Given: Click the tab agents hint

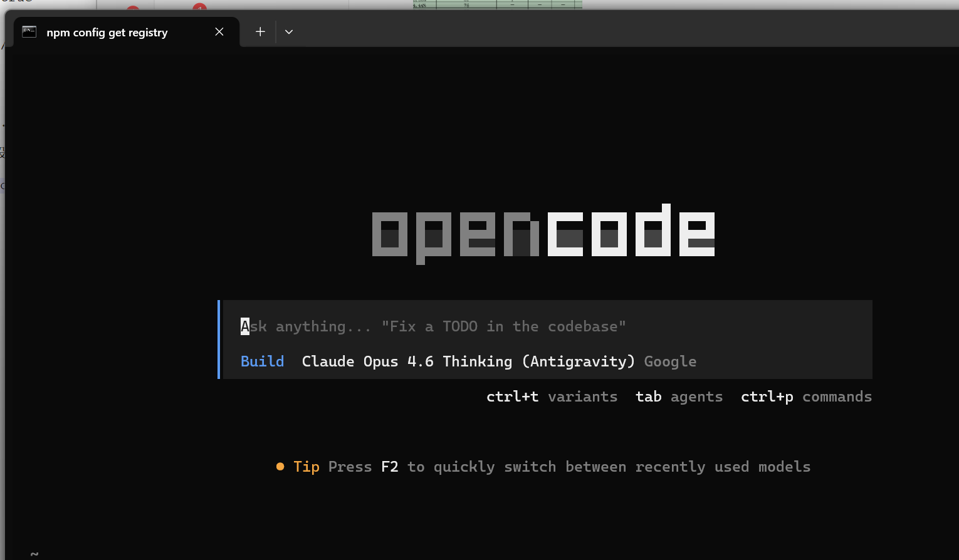Looking at the screenshot, I should click(x=679, y=397).
